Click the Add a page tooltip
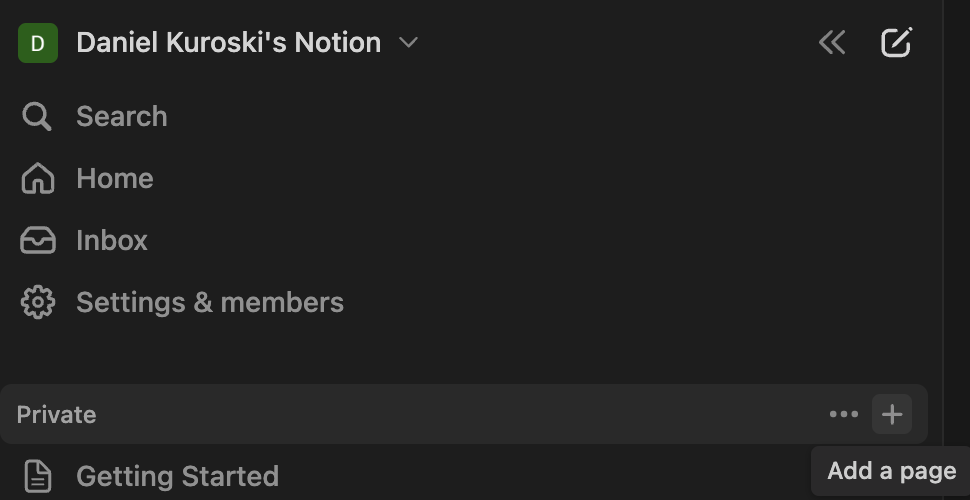The image size is (970, 500). (891, 471)
